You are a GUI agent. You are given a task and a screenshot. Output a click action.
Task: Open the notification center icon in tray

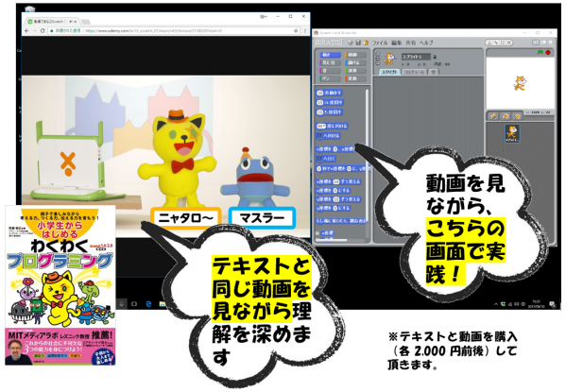[x=552, y=304]
